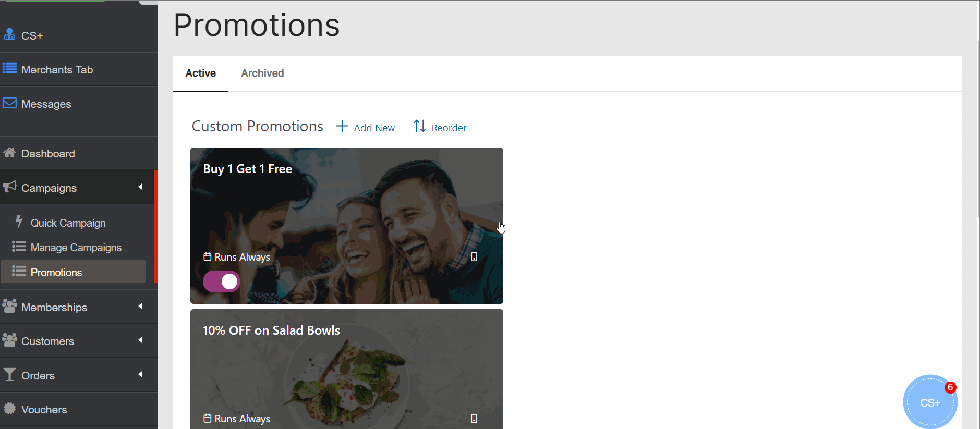Image resolution: width=980 pixels, height=429 pixels.
Task: Click the Merchants Tab list icon
Action: (x=9, y=68)
